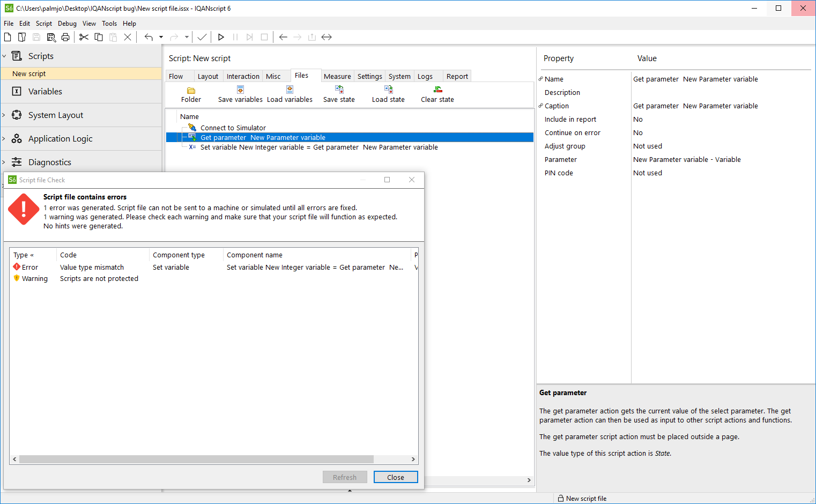This screenshot has height=504, width=816.
Task: Expand the System Layout section chevron
Action: coord(4,115)
